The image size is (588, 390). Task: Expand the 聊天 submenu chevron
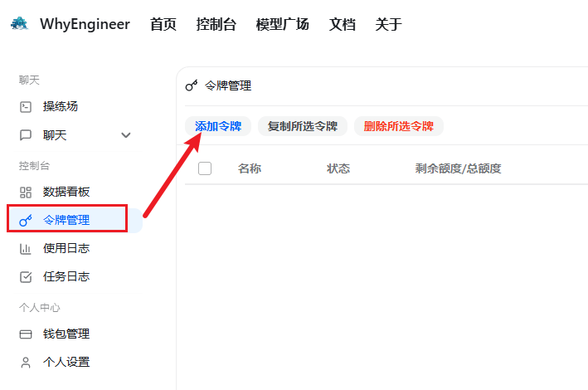click(x=126, y=135)
